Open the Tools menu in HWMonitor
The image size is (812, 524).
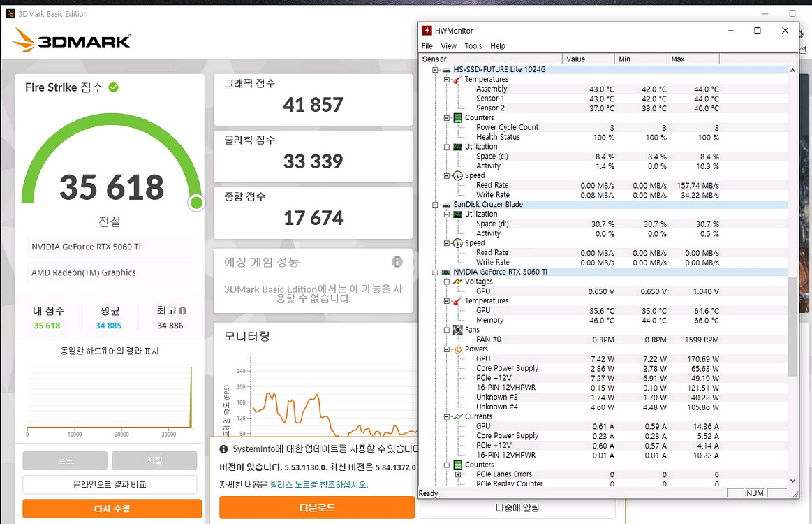click(473, 45)
